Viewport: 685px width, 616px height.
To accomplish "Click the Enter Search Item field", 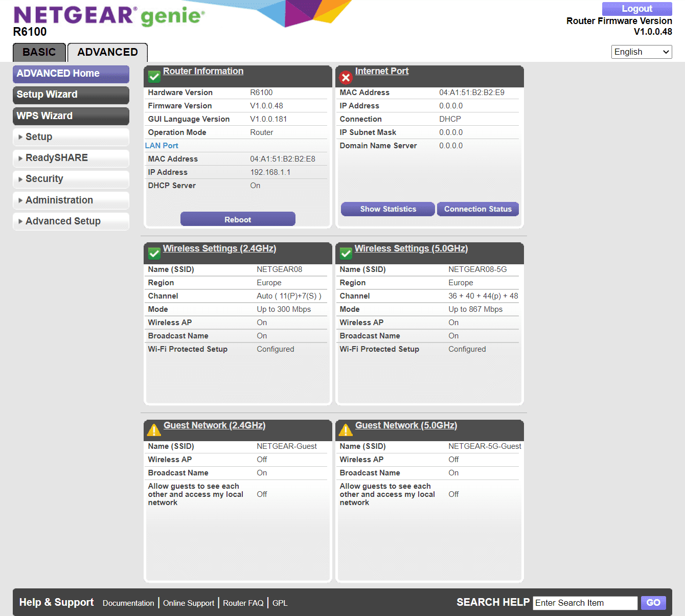I will click(585, 603).
